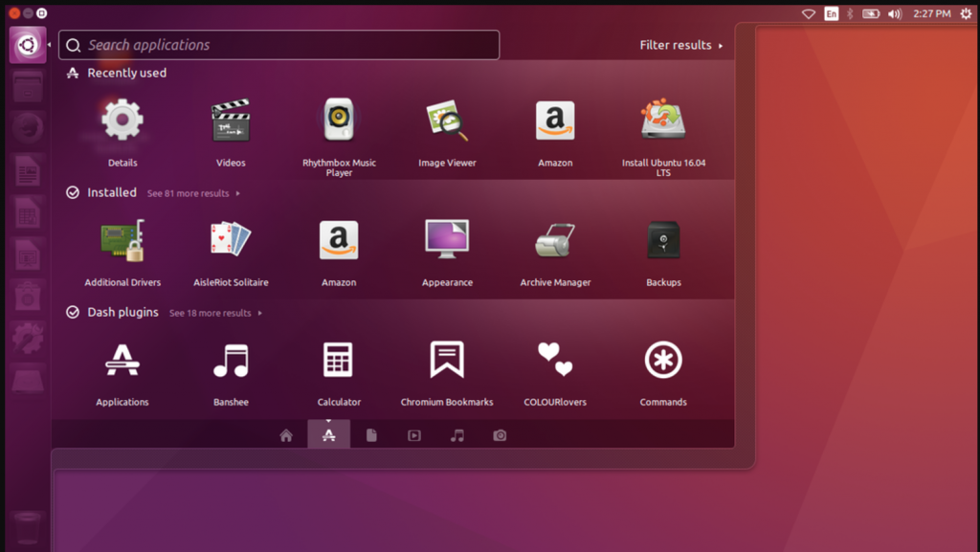Open the Bluetooth indicator menu
This screenshot has width=980, height=552.
point(850,13)
